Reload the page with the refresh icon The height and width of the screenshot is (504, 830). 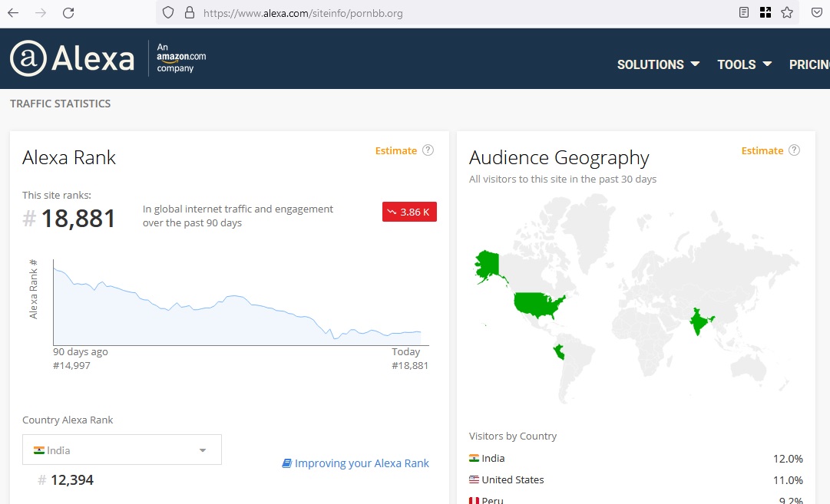pyautogui.click(x=68, y=13)
